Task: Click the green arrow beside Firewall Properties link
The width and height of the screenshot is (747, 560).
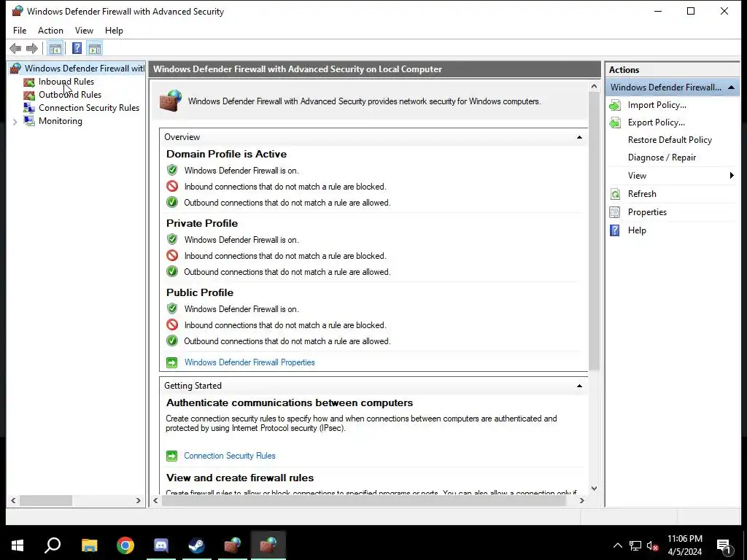Action: 171,362
